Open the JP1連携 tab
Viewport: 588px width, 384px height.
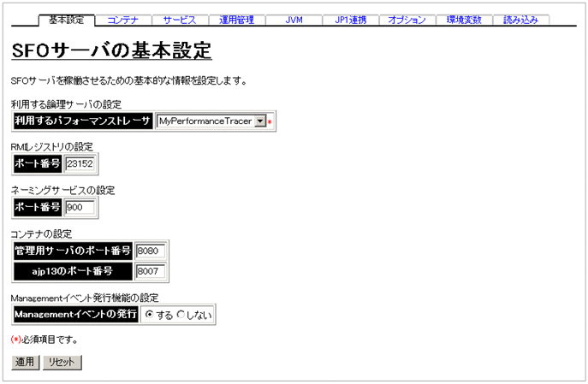coord(350,20)
